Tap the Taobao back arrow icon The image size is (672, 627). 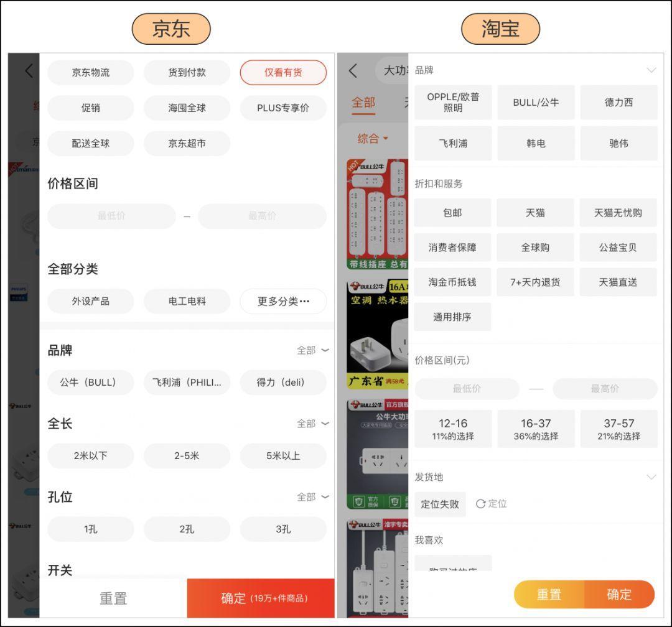pos(353,71)
